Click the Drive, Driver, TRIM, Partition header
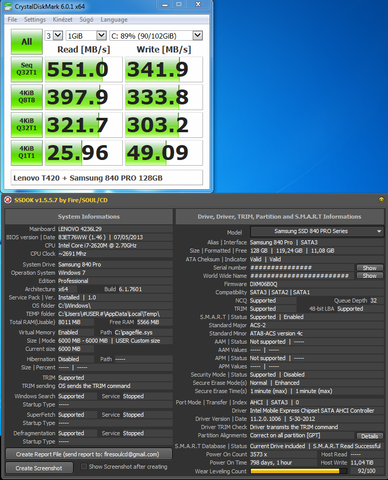The image size is (388, 480). (279, 217)
